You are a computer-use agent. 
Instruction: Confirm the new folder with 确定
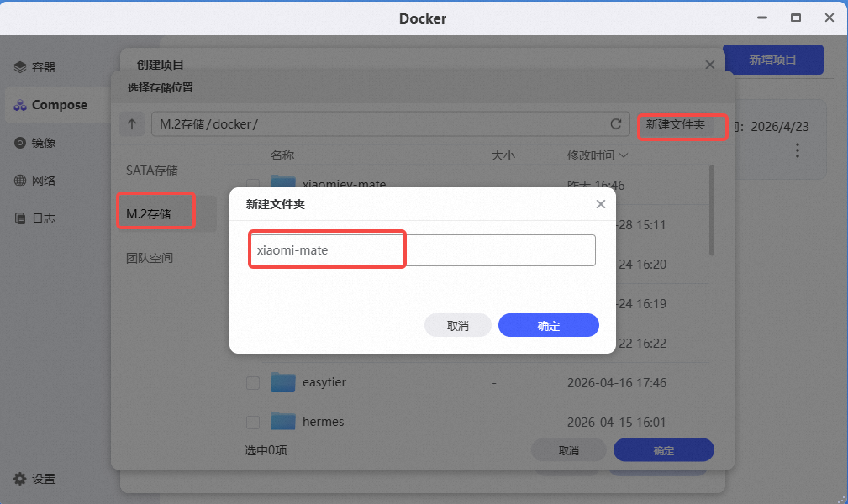(549, 326)
